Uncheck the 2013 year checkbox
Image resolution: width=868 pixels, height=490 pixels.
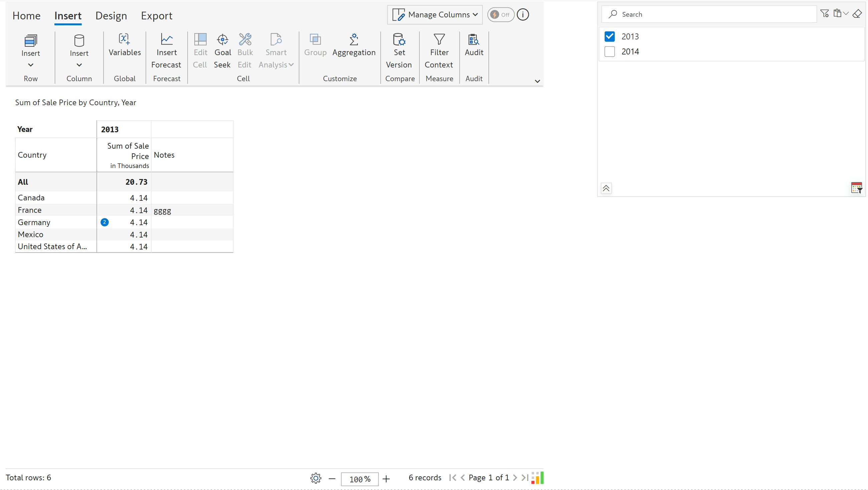click(610, 36)
